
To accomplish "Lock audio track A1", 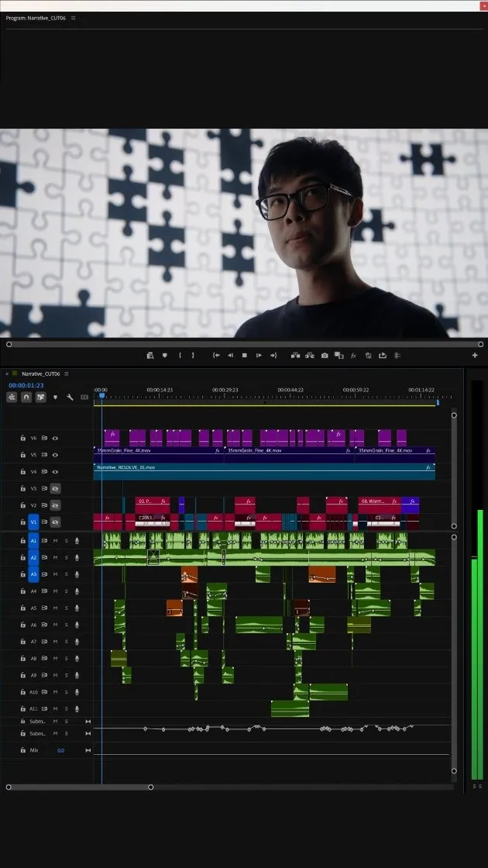I will coord(22,541).
